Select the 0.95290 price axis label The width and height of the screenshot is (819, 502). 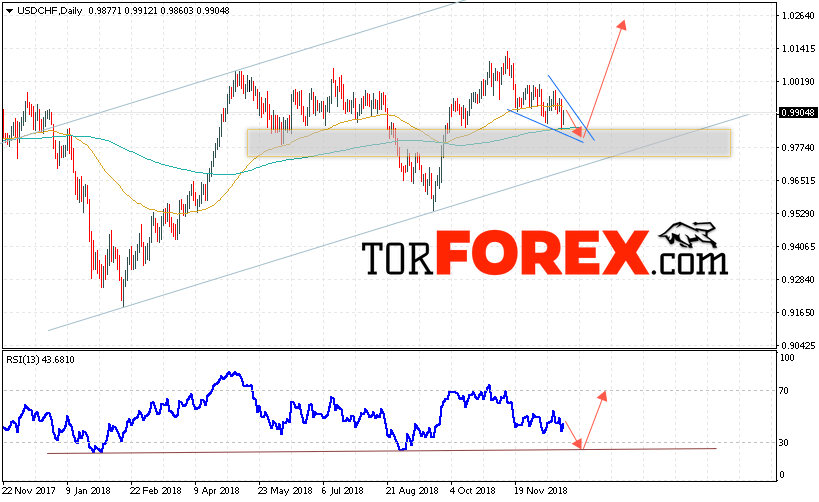click(798, 214)
